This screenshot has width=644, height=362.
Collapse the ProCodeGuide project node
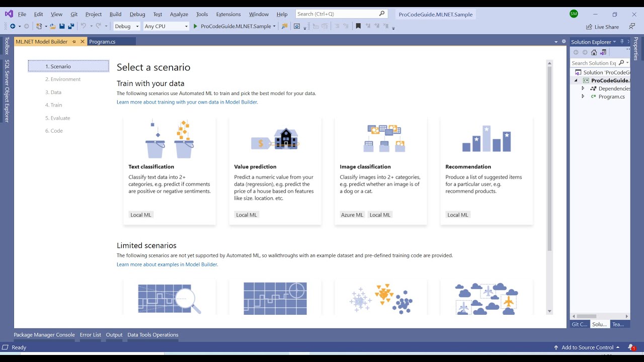[x=577, y=80]
